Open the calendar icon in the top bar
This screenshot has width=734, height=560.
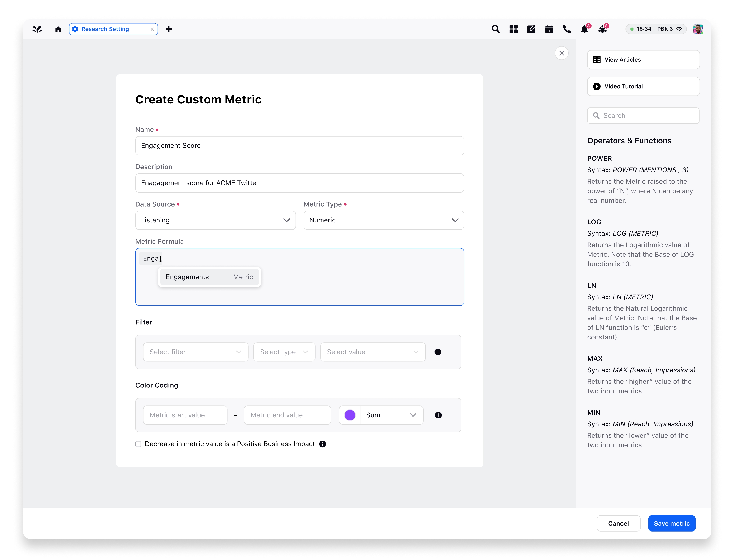(549, 29)
